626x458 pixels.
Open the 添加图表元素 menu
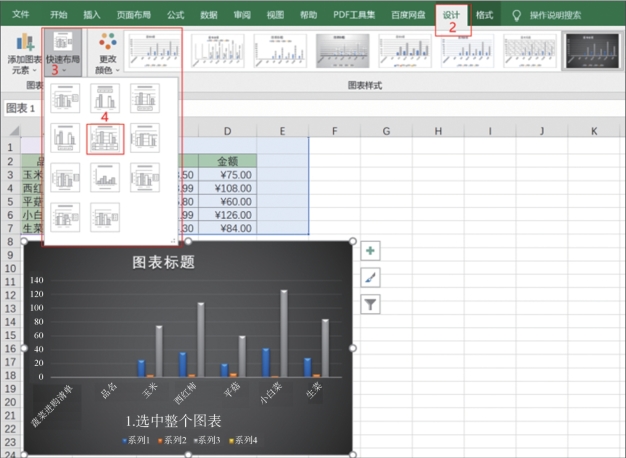coord(24,54)
